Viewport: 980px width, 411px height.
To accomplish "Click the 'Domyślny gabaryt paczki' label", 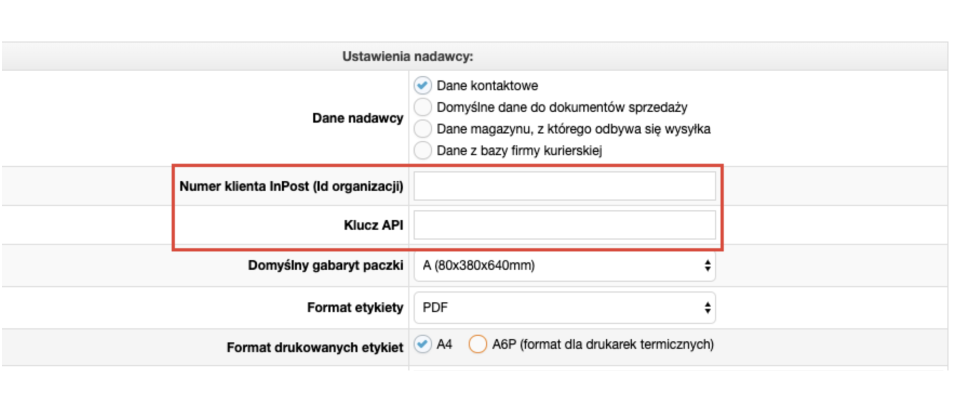I will 326,266.
